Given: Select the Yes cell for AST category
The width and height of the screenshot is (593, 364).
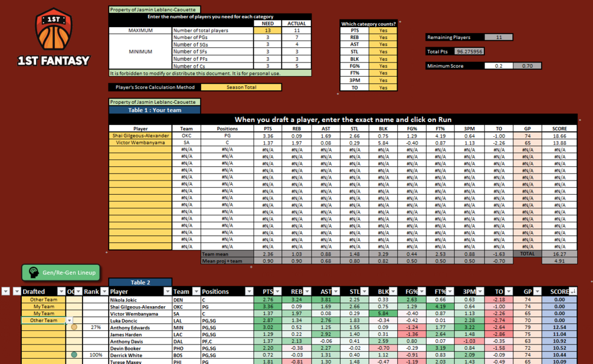Looking at the screenshot, I should [383, 44].
